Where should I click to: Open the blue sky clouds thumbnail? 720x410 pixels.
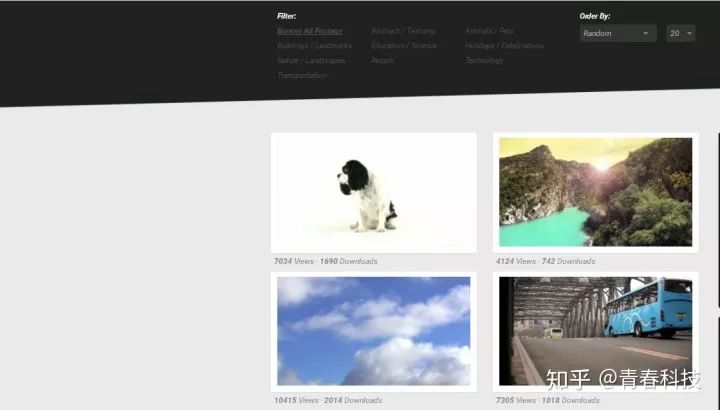[x=374, y=331]
